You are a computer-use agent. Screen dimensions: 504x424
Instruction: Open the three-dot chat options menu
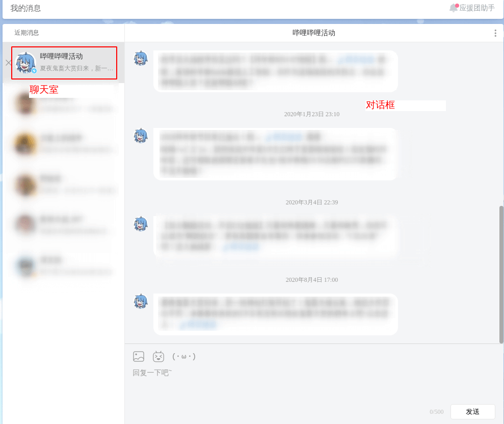tap(495, 33)
